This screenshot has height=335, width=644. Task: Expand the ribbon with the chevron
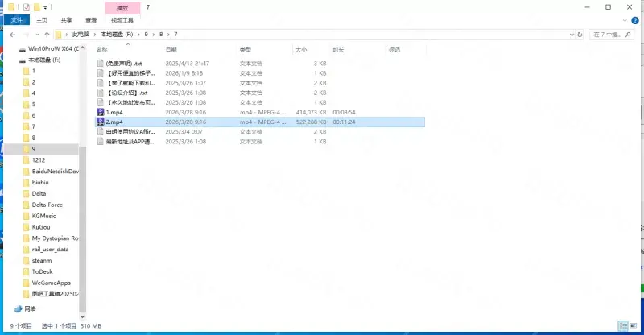[625, 20]
